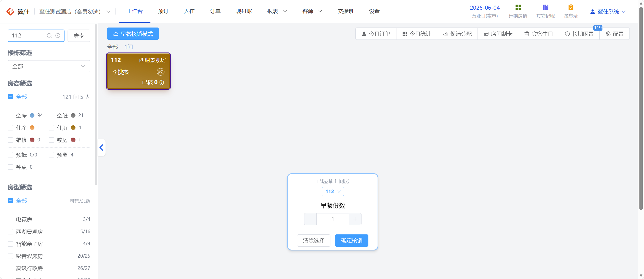644x279 pixels.
Task: Check the 电竞房 room type
Action: click(10, 219)
